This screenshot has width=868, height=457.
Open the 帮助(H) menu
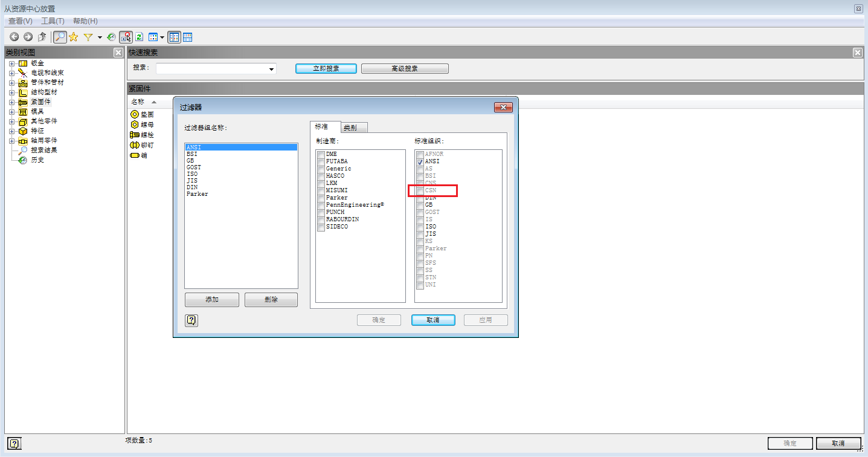coord(85,21)
